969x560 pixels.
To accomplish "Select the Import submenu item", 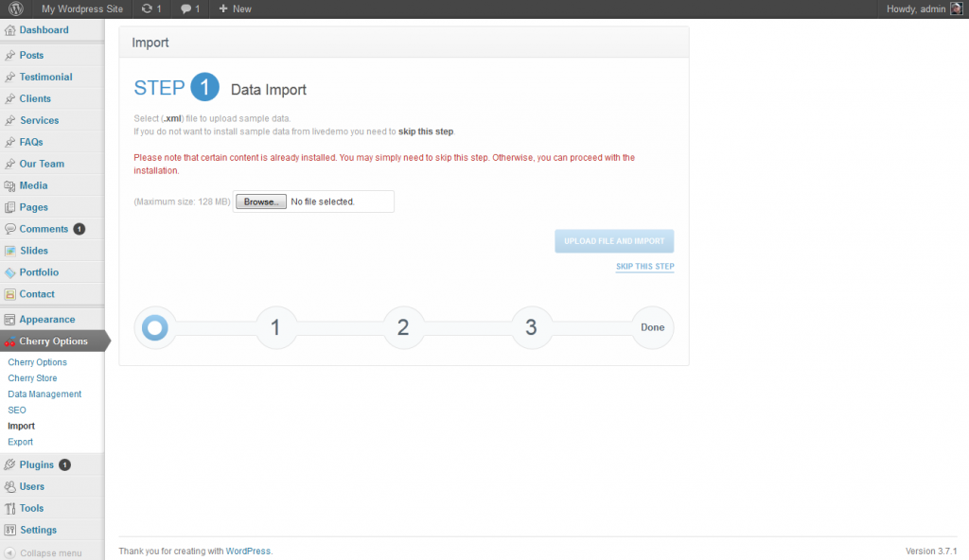I will click(21, 426).
